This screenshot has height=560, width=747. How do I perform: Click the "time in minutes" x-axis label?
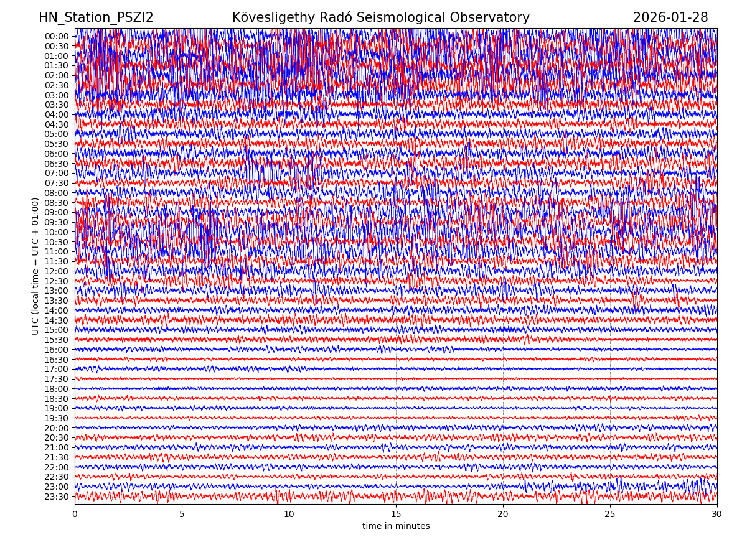click(x=396, y=526)
